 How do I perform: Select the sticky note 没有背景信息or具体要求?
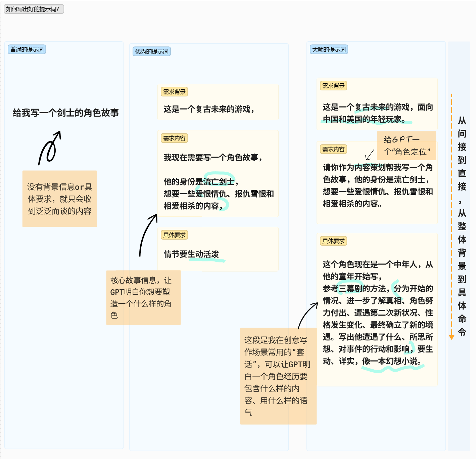pos(60,199)
